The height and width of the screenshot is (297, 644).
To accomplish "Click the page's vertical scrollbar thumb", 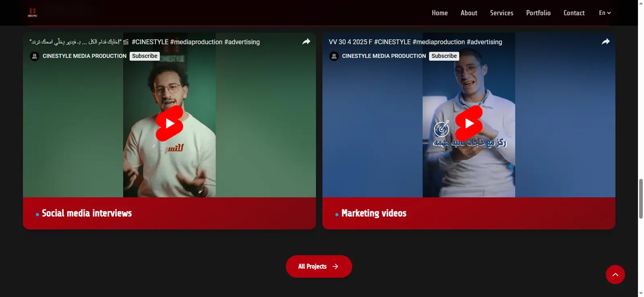I will (641, 199).
